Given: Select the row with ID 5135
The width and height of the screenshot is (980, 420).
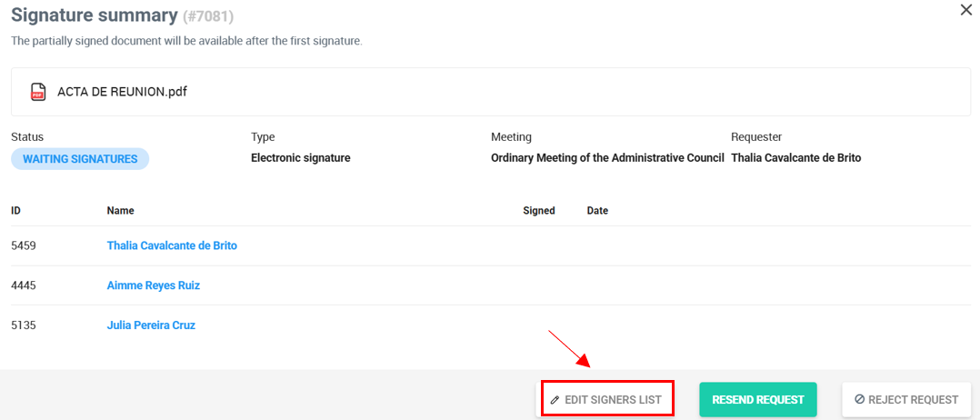Looking at the screenshot, I should click(491, 325).
